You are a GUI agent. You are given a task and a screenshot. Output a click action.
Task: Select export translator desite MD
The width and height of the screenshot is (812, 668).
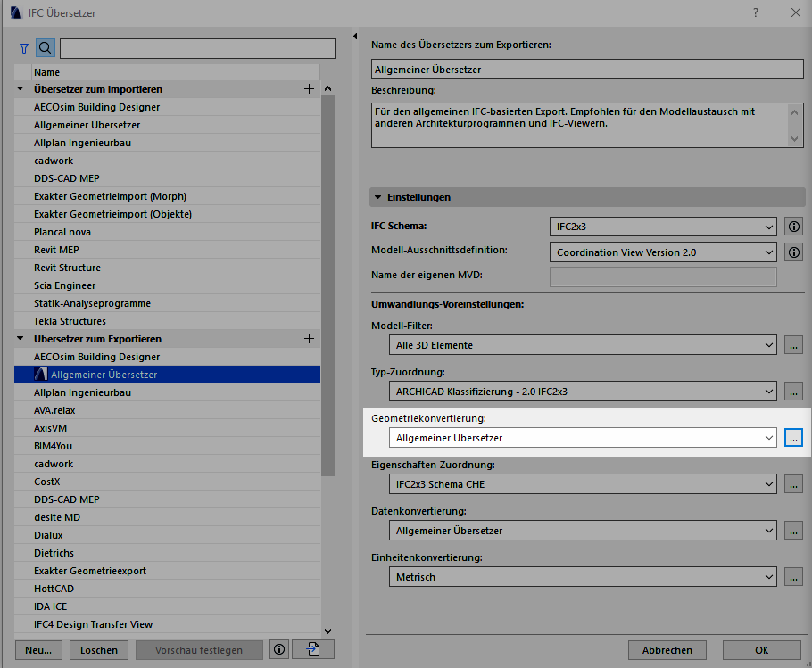(x=167, y=517)
